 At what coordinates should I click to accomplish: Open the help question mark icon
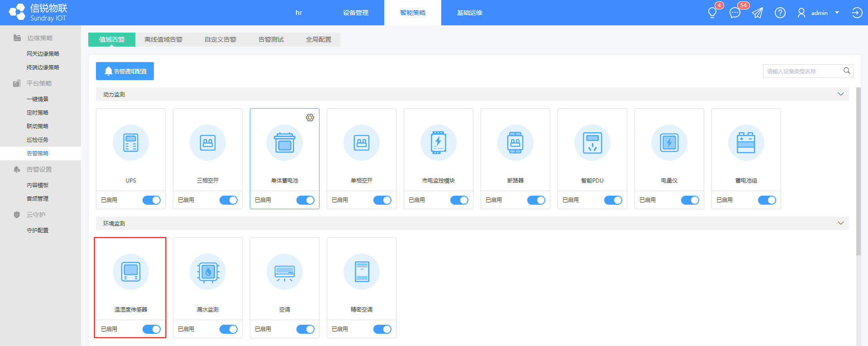780,13
